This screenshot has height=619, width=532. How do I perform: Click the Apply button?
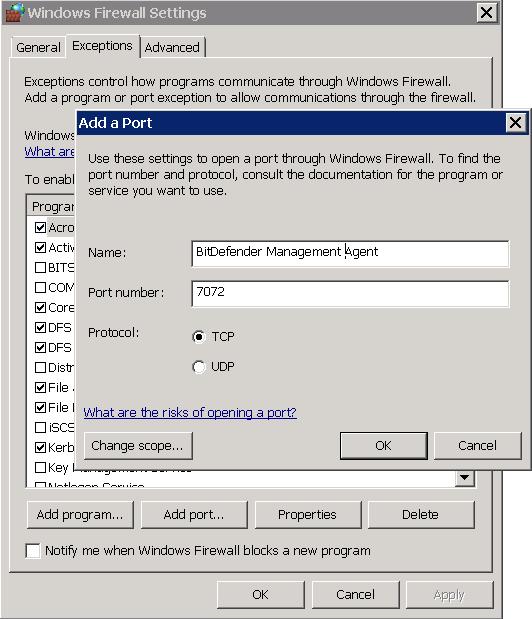450,595
